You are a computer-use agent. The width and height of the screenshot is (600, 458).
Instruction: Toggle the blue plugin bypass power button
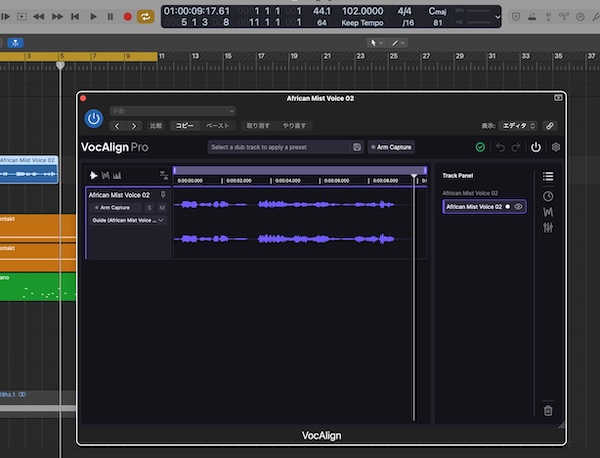(94, 119)
